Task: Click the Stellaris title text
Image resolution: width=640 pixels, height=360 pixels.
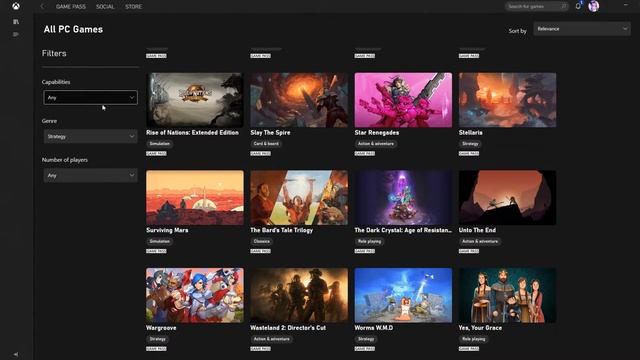Action: click(x=471, y=133)
